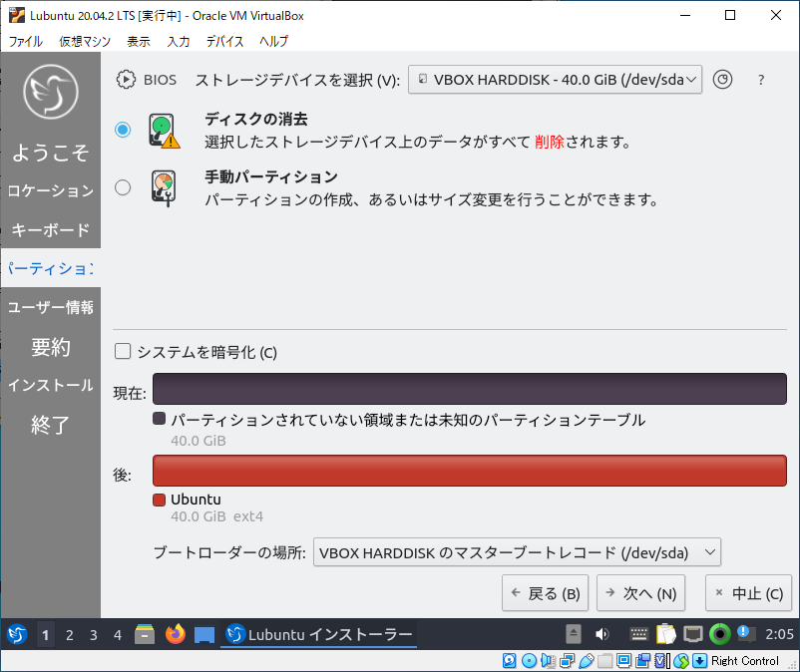Click the VirtualBox host key arrow icon
Image resolution: width=800 pixels, height=672 pixels.
click(700, 661)
